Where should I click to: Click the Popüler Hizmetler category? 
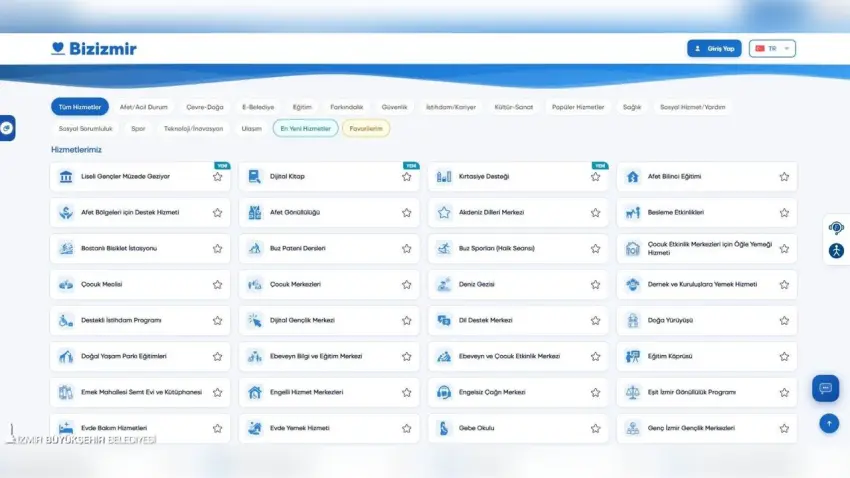[x=578, y=107]
